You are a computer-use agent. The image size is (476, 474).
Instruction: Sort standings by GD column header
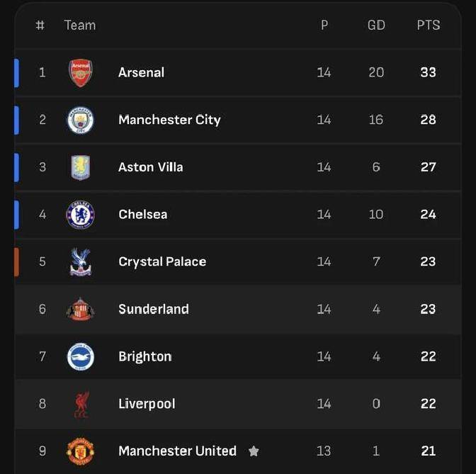(x=376, y=25)
